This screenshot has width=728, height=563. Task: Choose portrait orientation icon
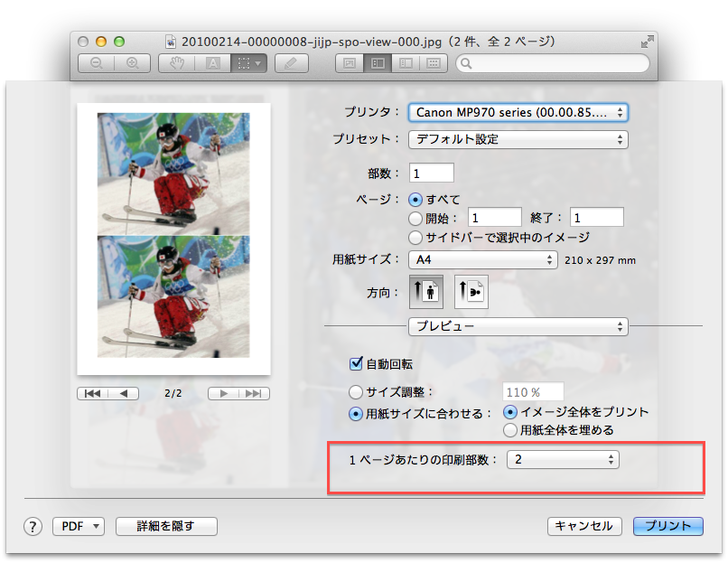[x=426, y=293]
